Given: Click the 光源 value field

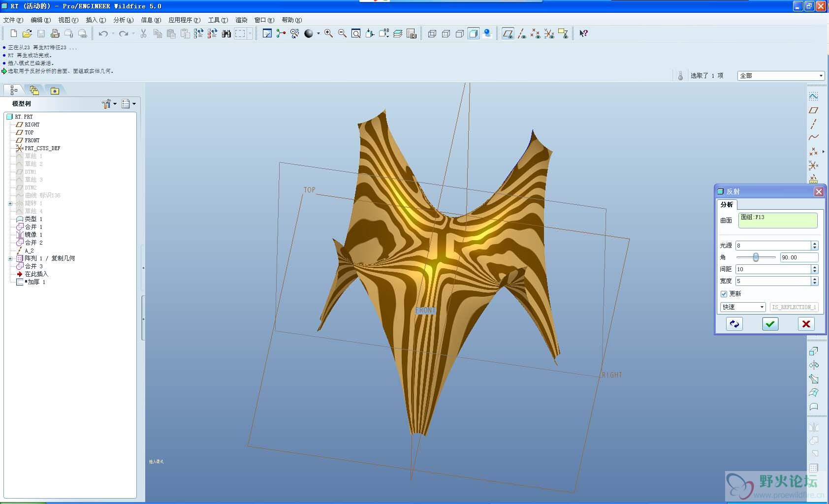Looking at the screenshot, I should [x=773, y=245].
